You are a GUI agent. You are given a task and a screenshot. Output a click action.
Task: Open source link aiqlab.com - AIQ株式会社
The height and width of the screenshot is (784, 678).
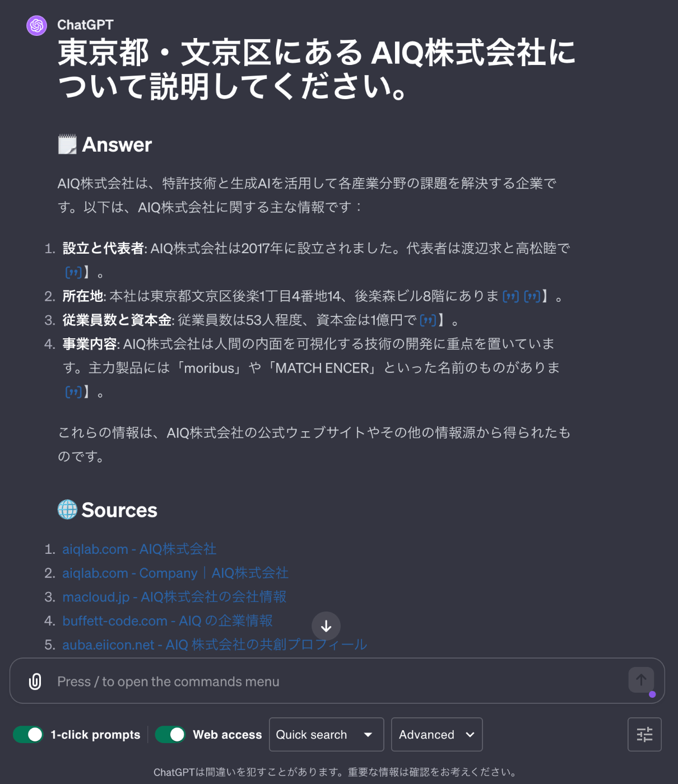(140, 549)
